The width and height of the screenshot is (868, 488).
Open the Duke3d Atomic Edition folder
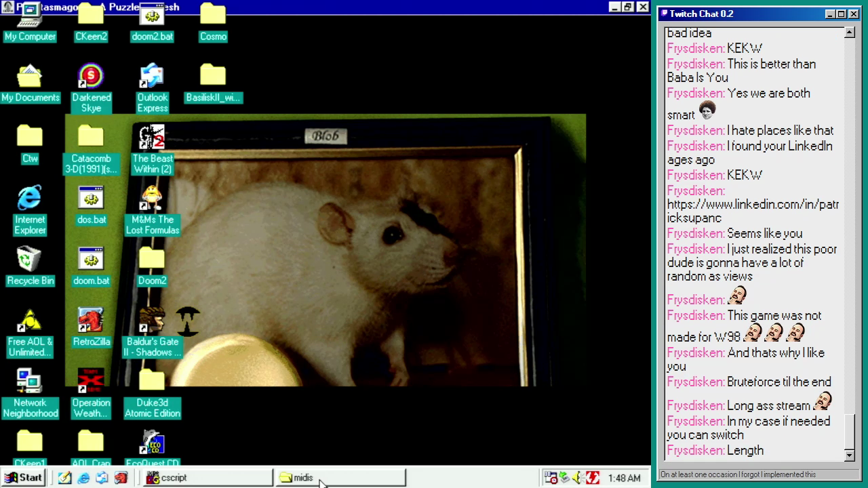pos(152,394)
